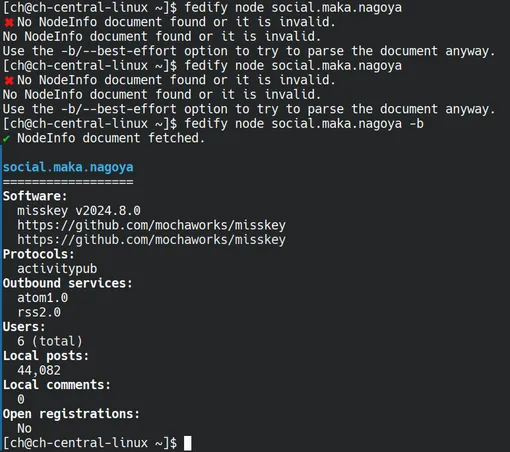Click the NodeInfo document fetched message
This screenshot has width=510, height=452.
111,138
